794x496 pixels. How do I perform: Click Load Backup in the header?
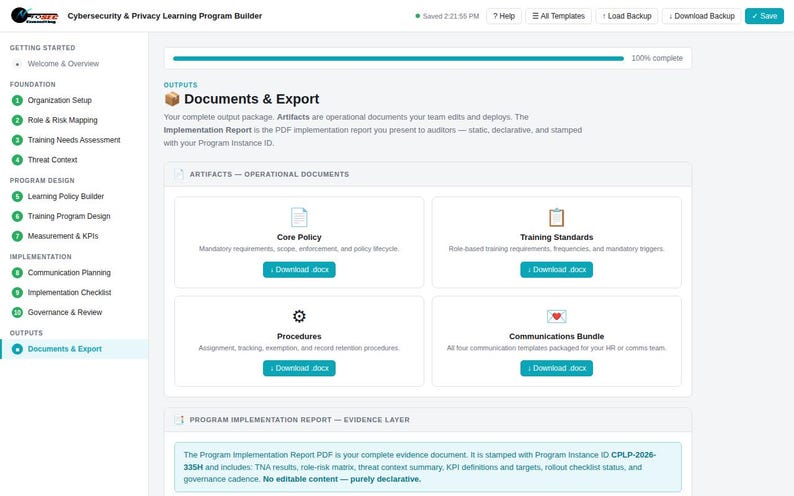[x=627, y=16]
